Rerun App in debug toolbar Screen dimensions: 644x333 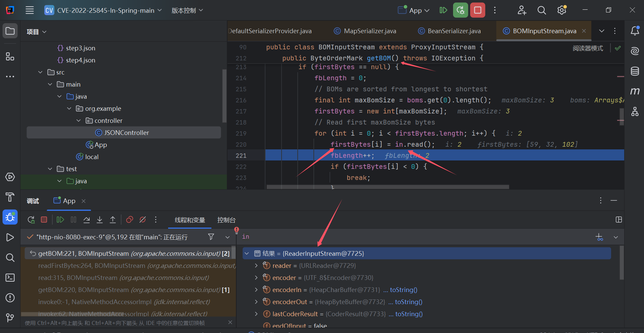[x=31, y=220]
